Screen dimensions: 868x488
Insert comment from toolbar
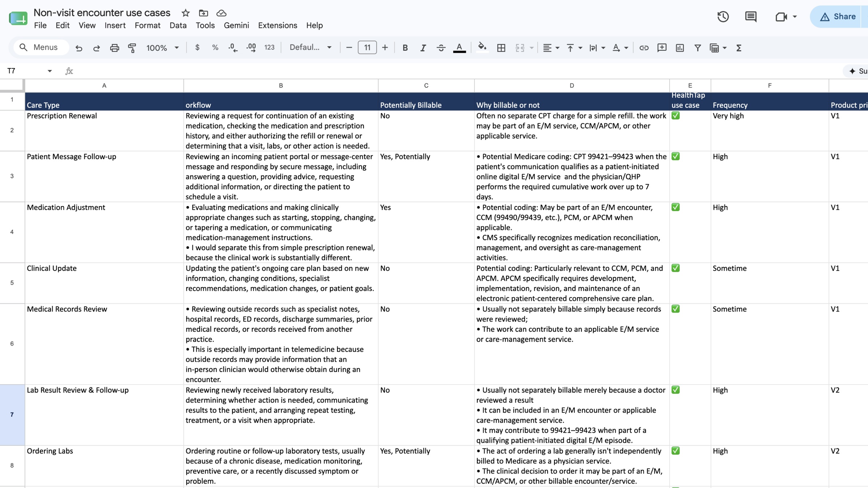click(662, 48)
